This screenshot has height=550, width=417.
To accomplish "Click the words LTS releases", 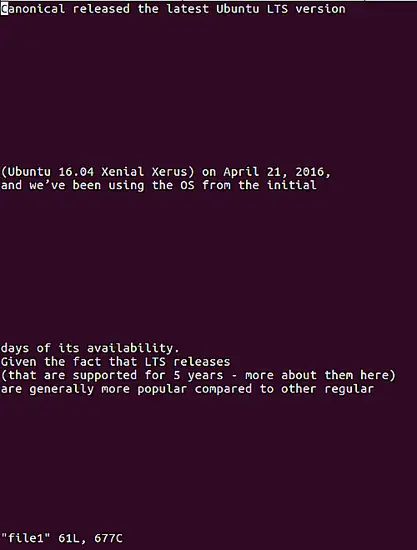I will (187, 362).
